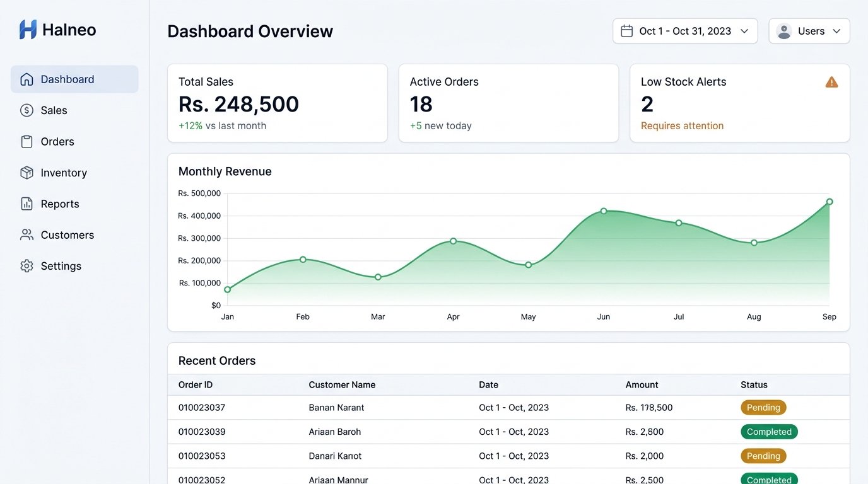Click the Total Sales card
The image size is (868, 484).
tap(277, 103)
